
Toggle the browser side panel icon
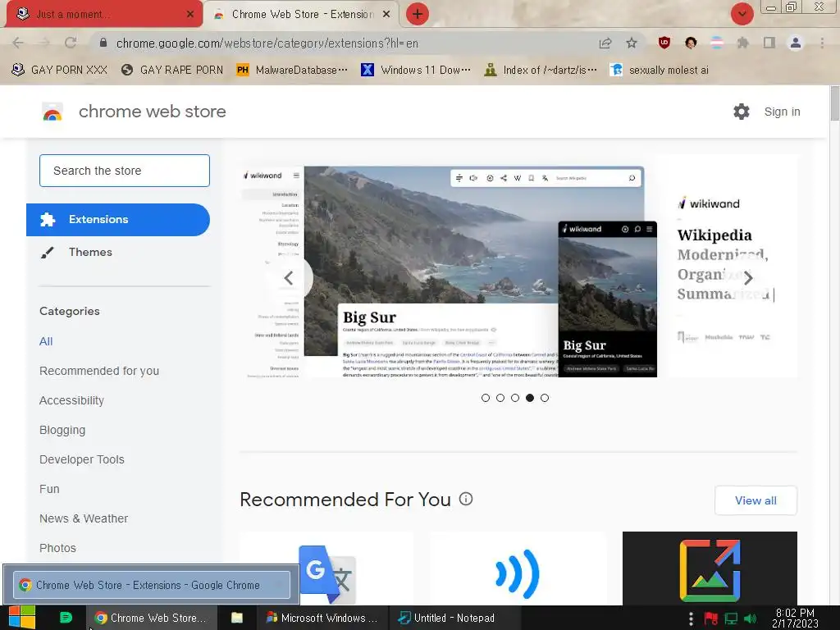pos(769,43)
